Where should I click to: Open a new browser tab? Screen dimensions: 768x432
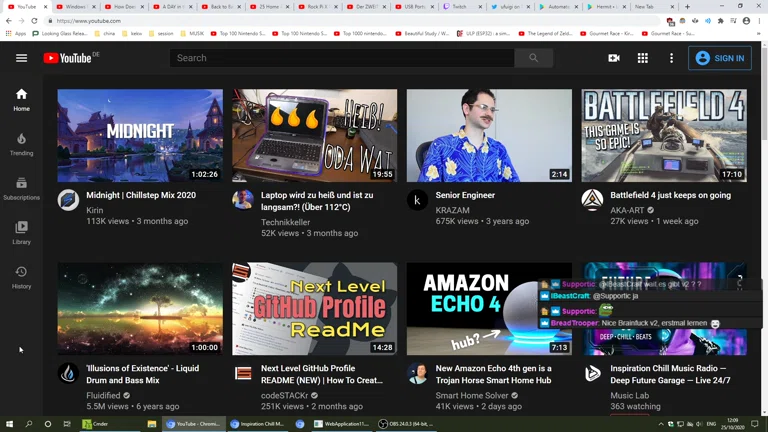[687, 6]
